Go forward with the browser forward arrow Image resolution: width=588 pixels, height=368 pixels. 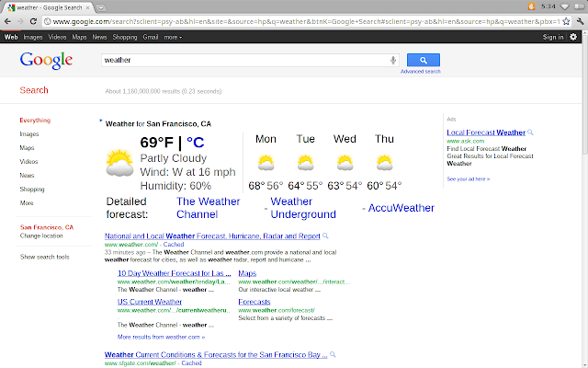[20, 21]
